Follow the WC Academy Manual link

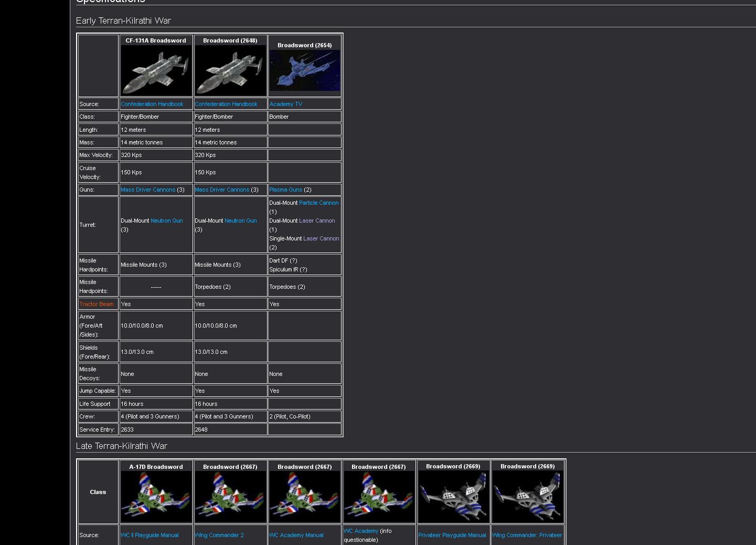(x=296, y=535)
